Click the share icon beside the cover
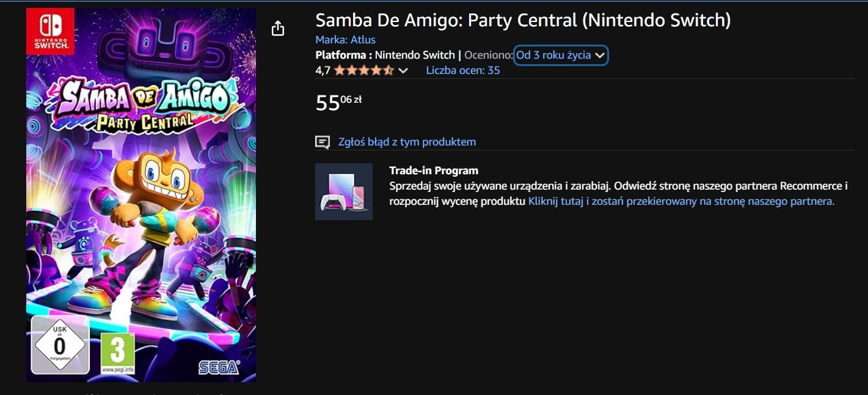 coord(278,28)
